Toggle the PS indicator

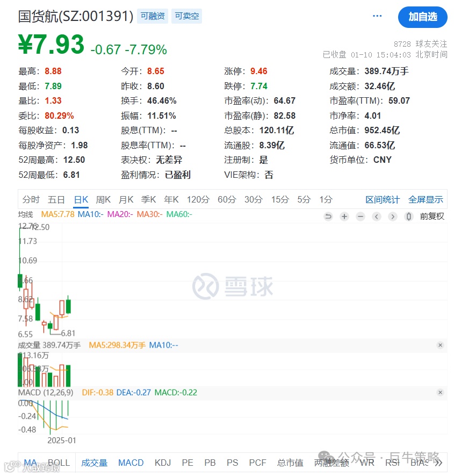232,463
